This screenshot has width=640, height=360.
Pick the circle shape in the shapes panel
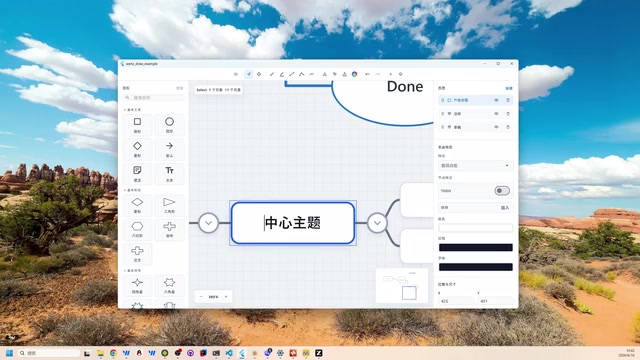pyautogui.click(x=169, y=124)
